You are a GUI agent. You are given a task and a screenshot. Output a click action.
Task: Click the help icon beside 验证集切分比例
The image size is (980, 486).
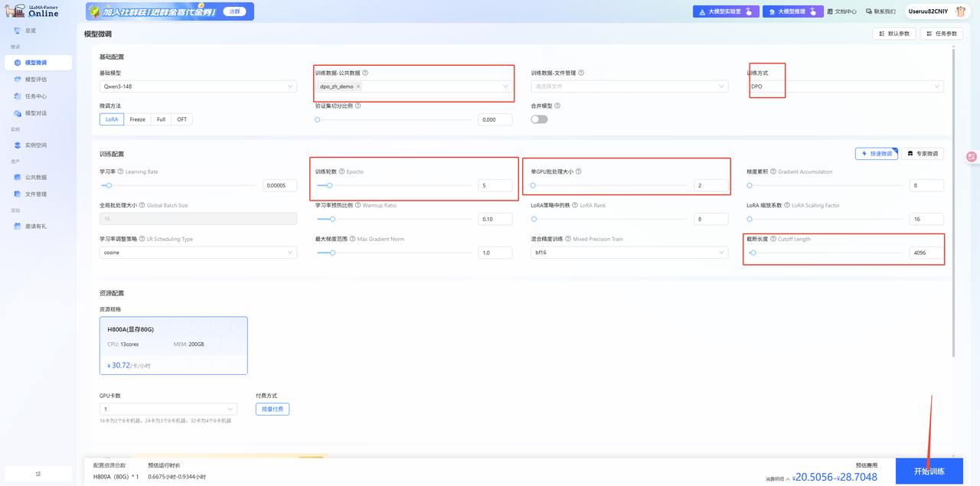click(x=358, y=106)
